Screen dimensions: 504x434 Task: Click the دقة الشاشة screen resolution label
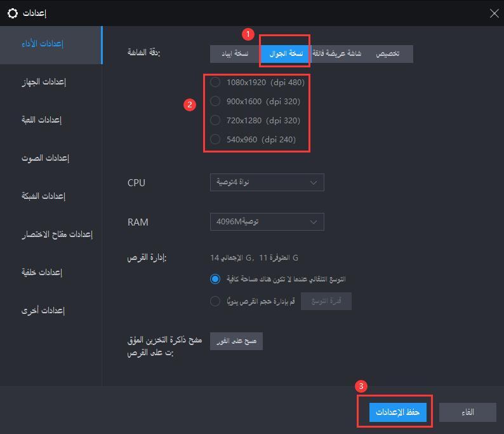pyautogui.click(x=143, y=52)
